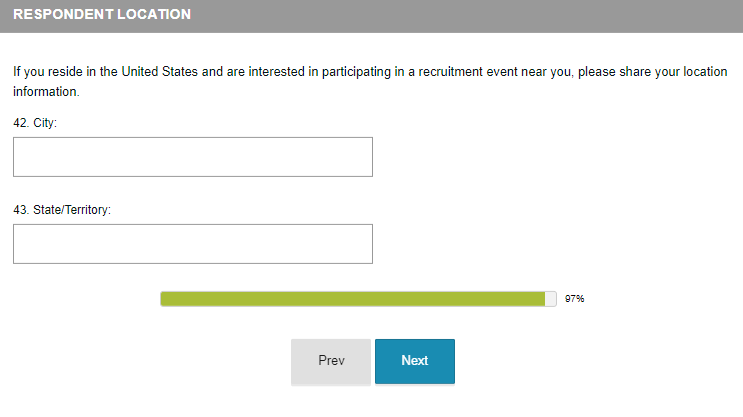Click the word "LOCATION" in the header
This screenshot has width=743, height=417.
point(150,15)
